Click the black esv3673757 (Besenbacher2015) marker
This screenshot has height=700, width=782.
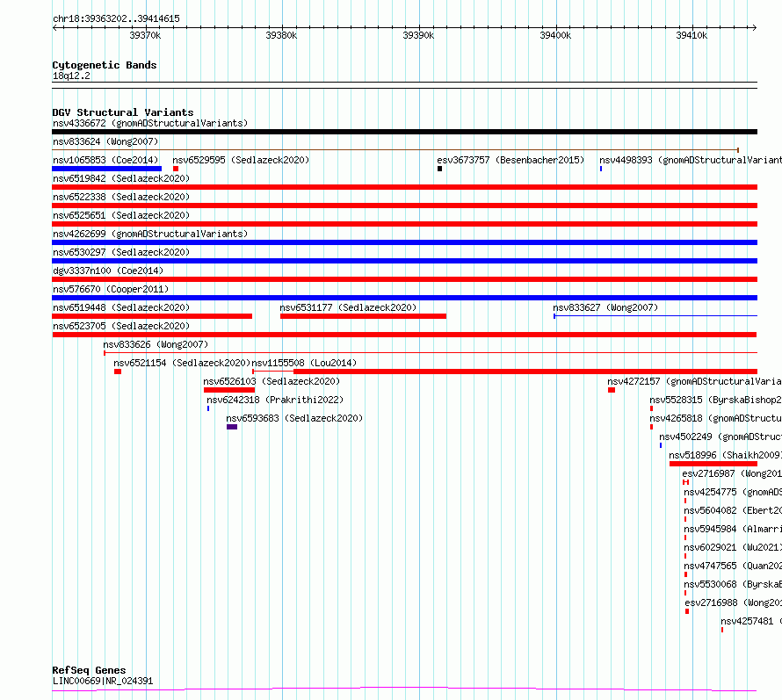tap(440, 169)
